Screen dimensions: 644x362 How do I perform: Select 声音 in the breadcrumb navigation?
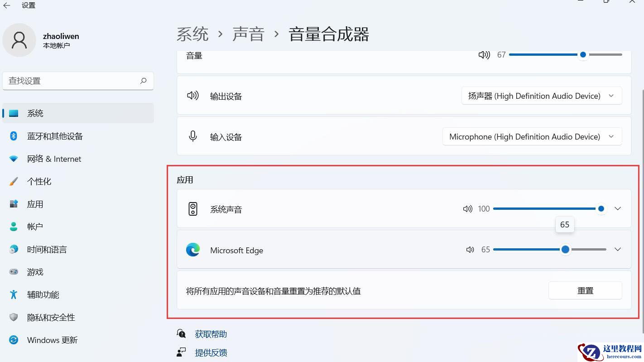tap(248, 34)
